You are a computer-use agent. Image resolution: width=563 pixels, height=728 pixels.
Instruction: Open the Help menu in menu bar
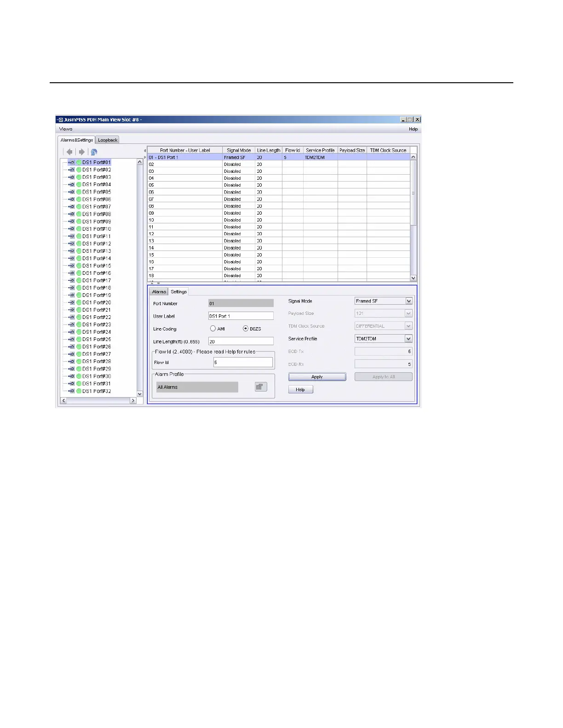pyautogui.click(x=414, y=129)
